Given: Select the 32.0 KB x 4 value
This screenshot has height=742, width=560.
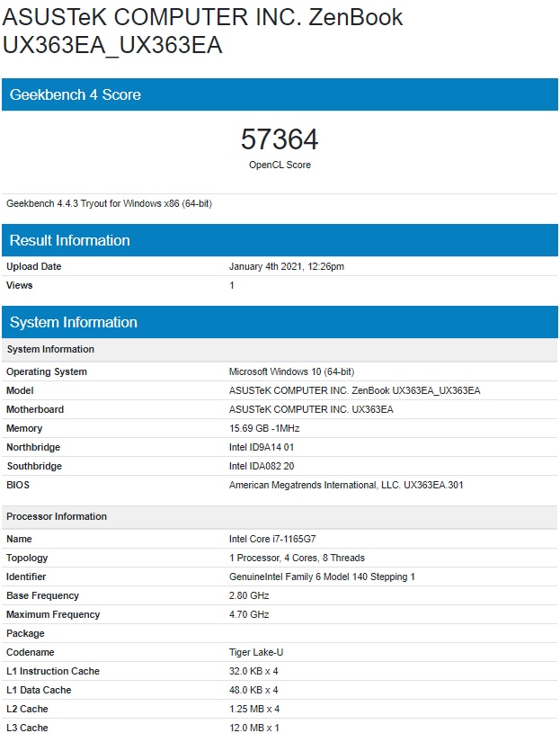Looking at the screenshot, I should [x=254, y=672].
